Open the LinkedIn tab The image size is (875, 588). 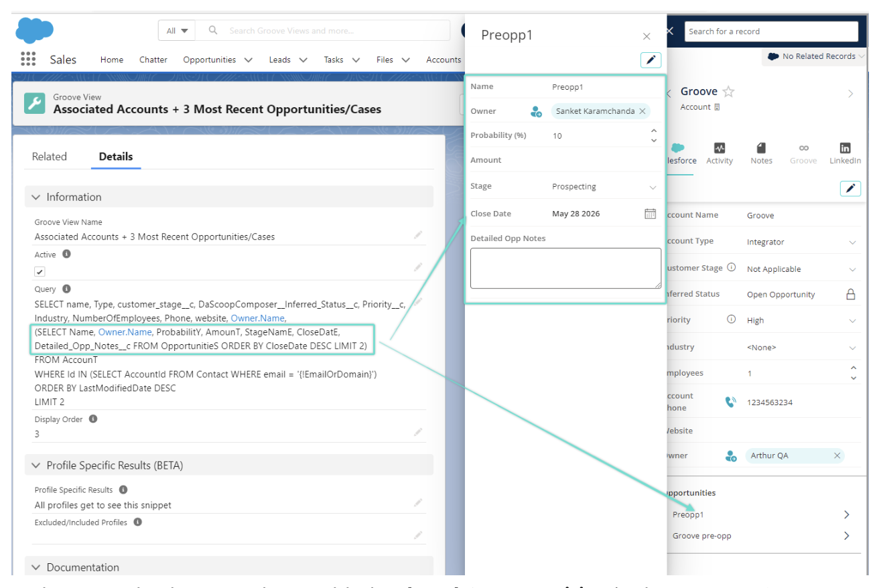[x=846, y=153]
